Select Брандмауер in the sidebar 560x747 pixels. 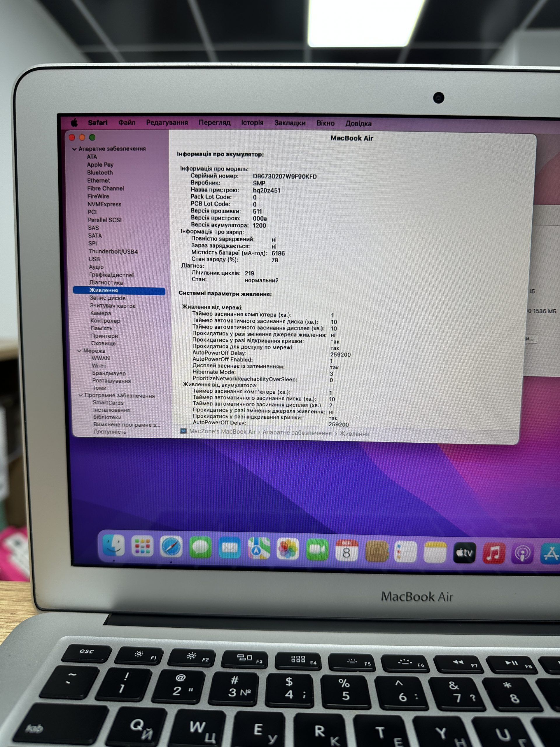pos(109,373)
